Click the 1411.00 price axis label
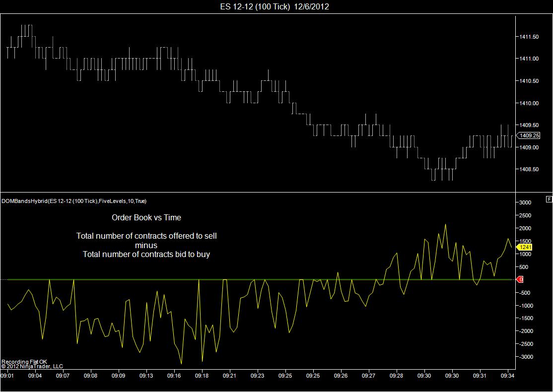 coord(529,59)
